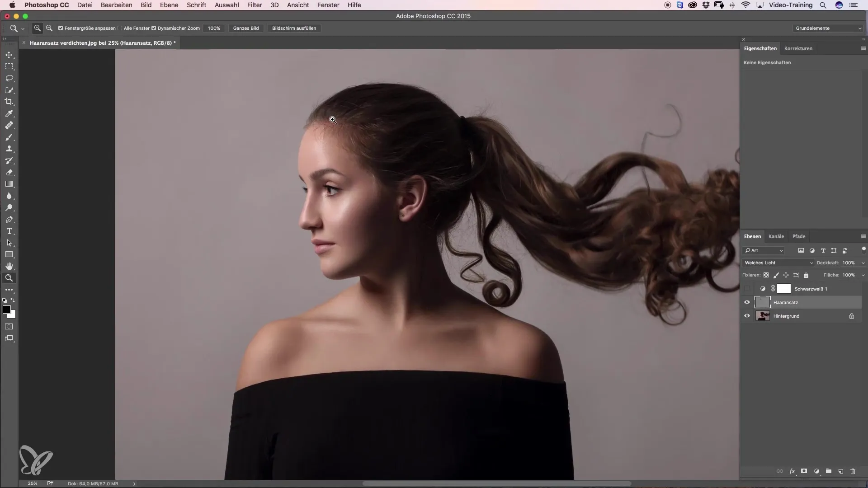Select the Rectangular Marquee tool
The height and width of the screenshot is (488, 868).
[9, 66]
